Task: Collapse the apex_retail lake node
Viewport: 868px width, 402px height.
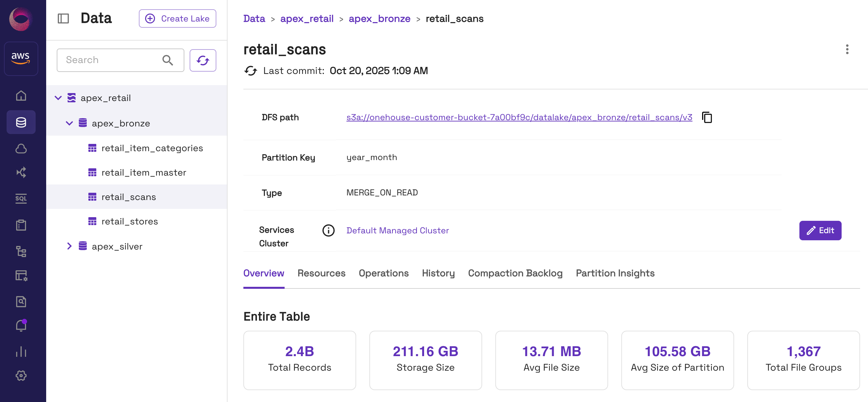Action: coord(58,98)
